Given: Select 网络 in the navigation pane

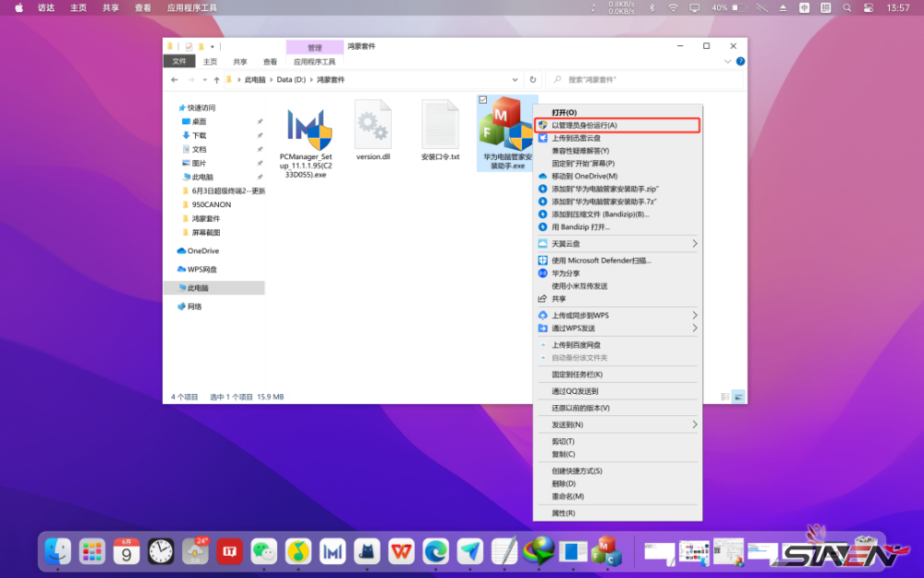Looking at the screenshot, I should [x=194, y=307].
